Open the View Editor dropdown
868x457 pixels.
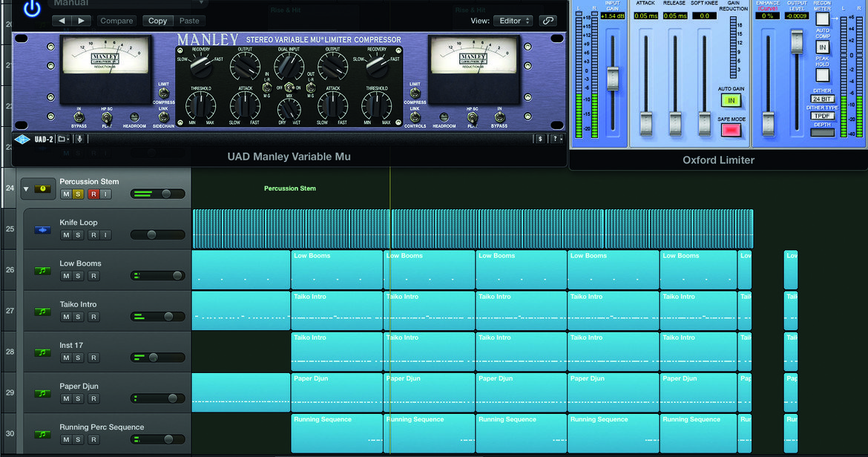[513, 21]
